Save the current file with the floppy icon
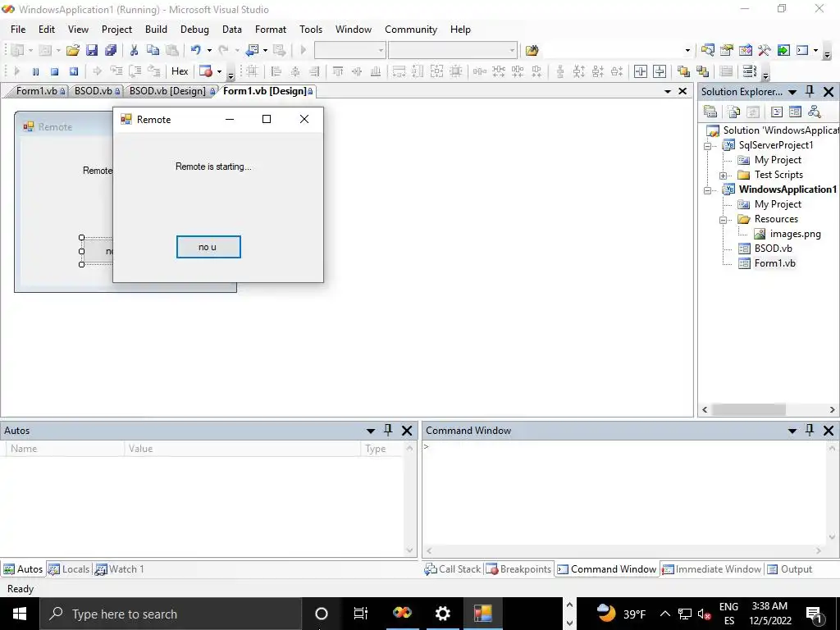The width and height of the screenshot is (840, 630). tap(92, 50)
